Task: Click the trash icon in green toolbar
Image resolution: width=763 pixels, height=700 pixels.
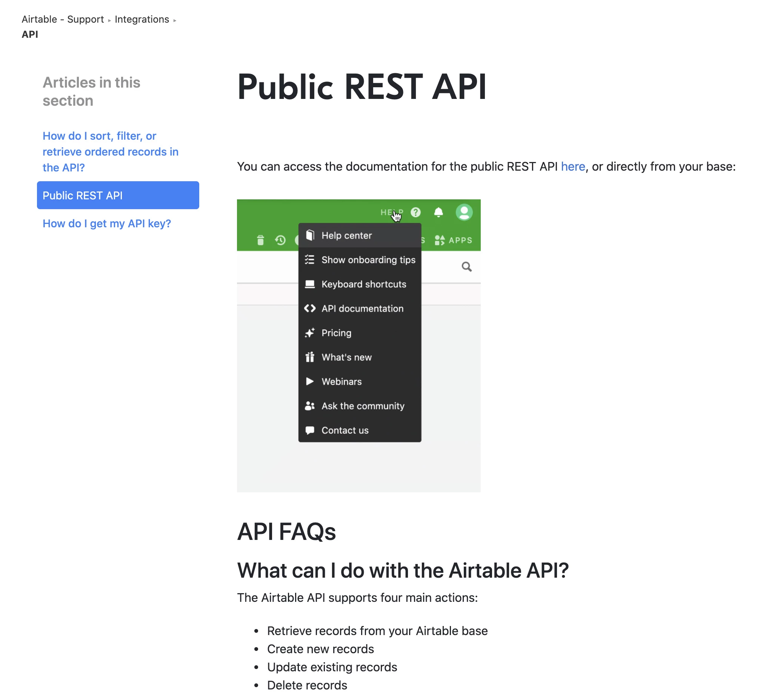Action: tap(260, 240)
